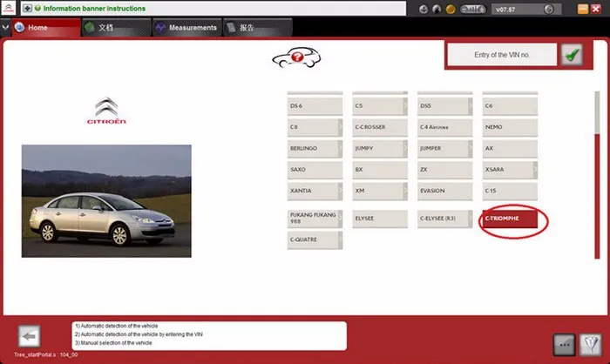Click the Citroën brand logo above the photo

pyautogui.click(x=106, y=111)
